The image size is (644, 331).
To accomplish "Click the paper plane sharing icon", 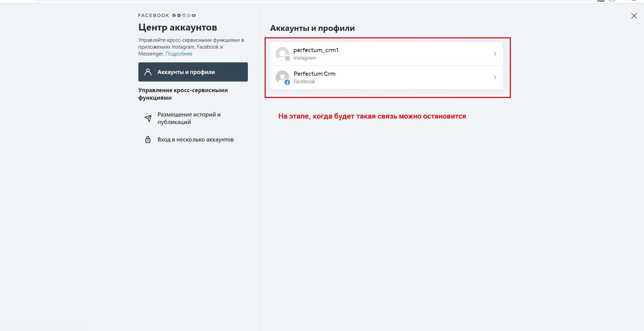I will coord(148,119).
